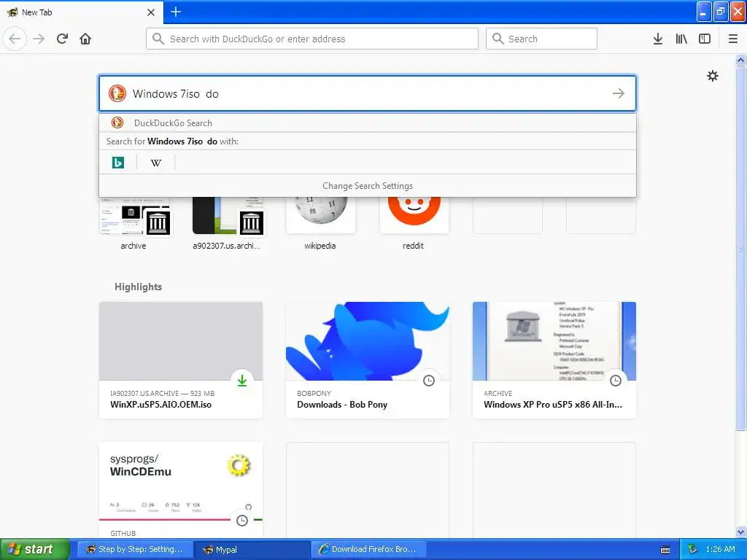Click the green download badge on WinXP card

(x=242, y=381)
